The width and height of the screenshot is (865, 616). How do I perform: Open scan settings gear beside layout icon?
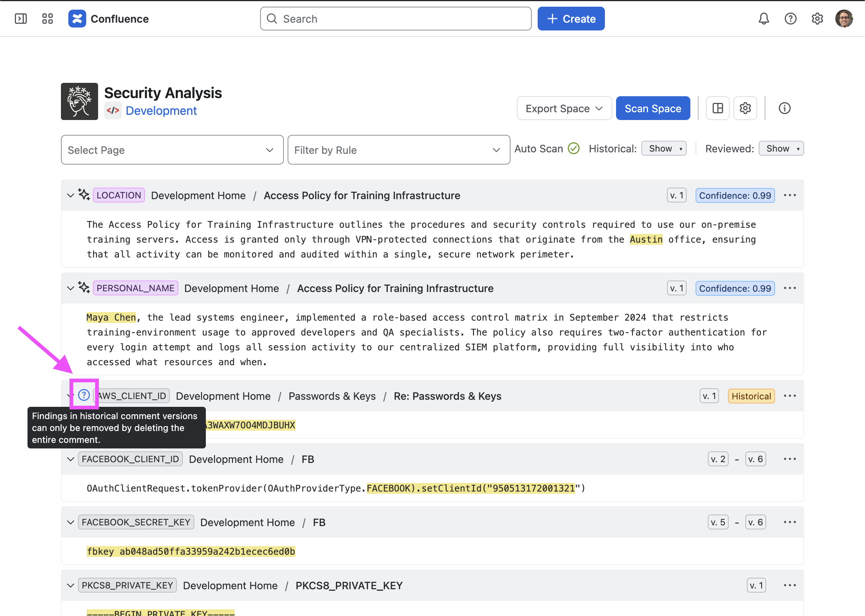[745, 108]
